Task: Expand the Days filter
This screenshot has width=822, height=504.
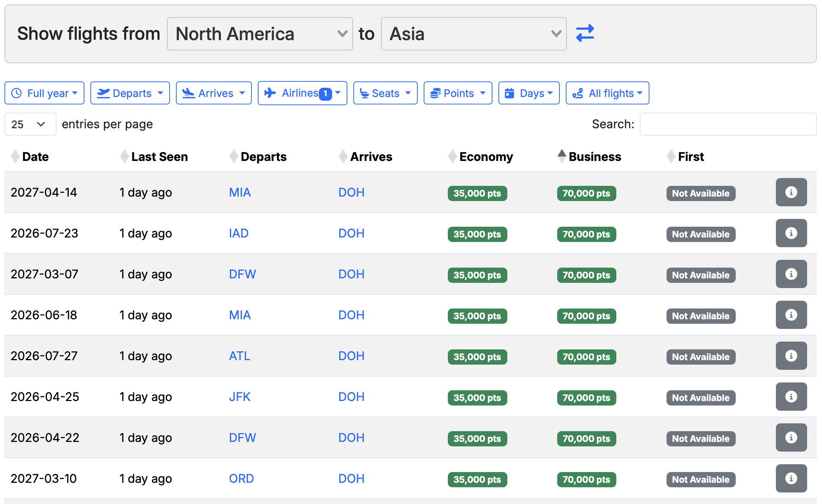Action: [x=529, y=93]
